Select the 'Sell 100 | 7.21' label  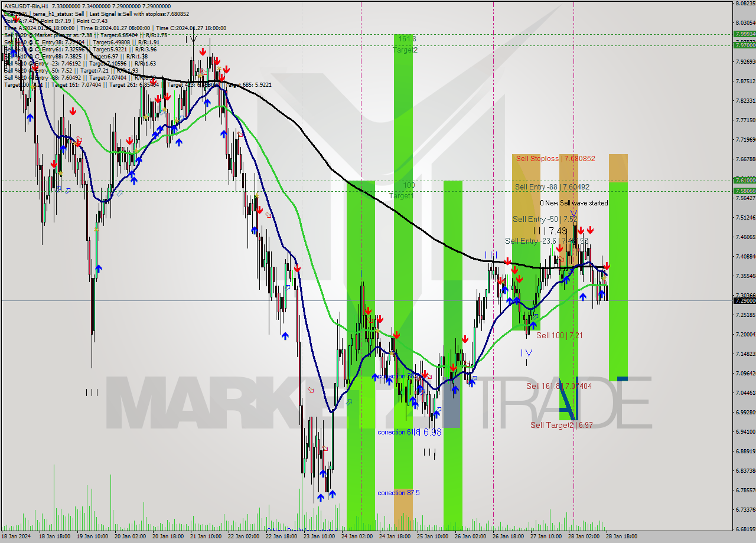pos(559,335)
